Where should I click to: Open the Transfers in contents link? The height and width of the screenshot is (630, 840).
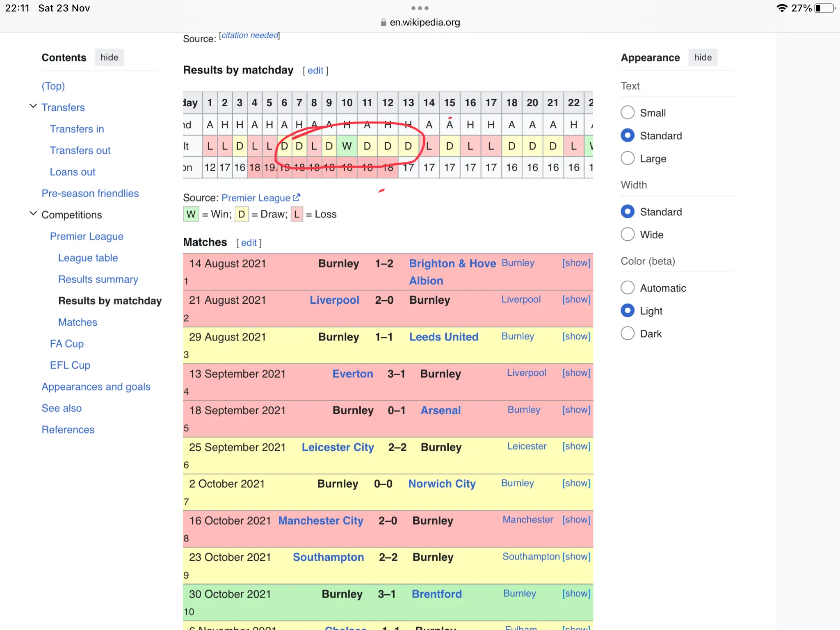[x=77, y=128]
